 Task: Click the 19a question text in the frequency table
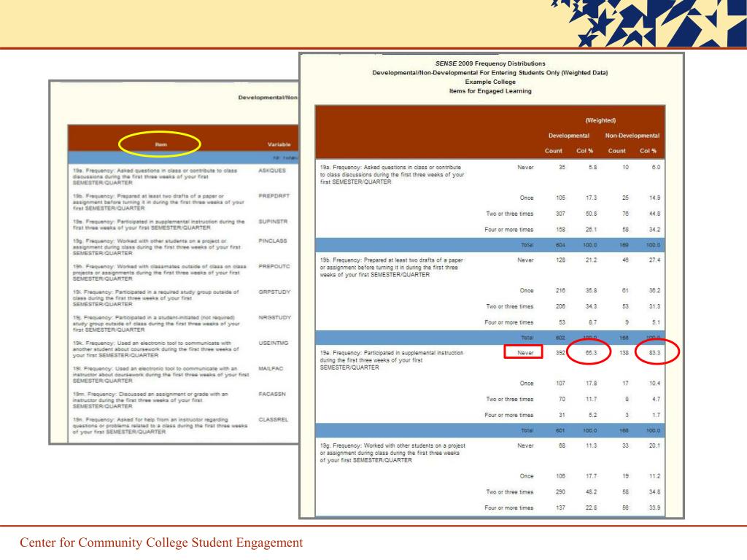tap(392, 175)
